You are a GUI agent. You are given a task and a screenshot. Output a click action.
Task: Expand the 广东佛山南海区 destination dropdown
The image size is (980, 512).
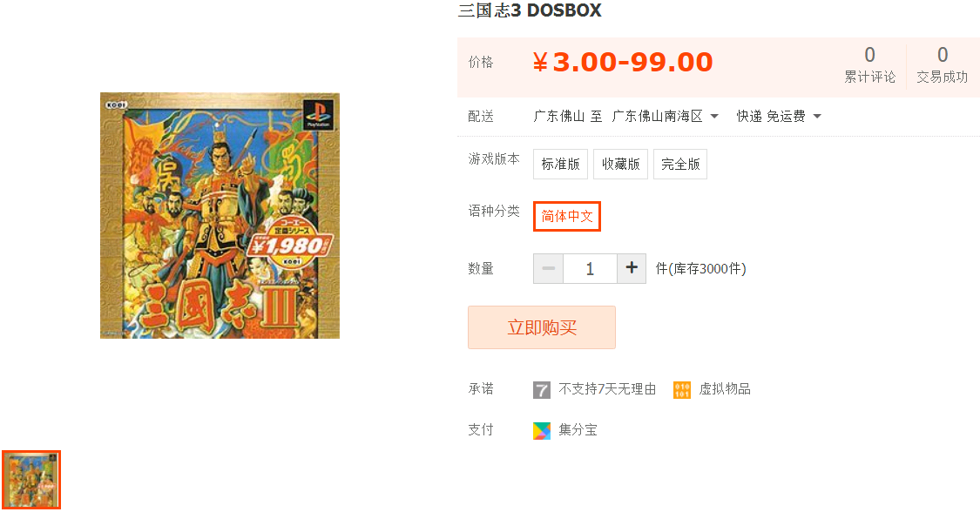pos(665,116)
